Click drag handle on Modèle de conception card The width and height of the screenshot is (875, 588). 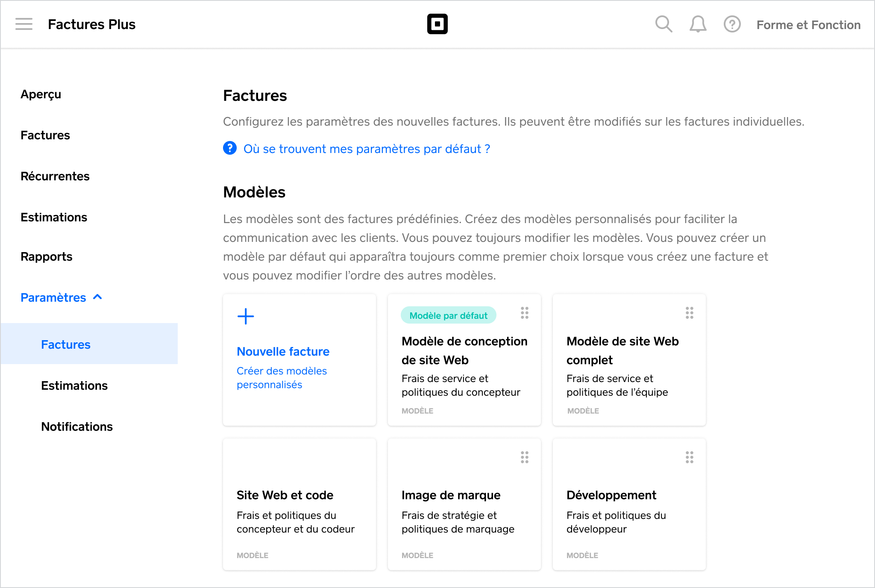(x=525, y=313)
